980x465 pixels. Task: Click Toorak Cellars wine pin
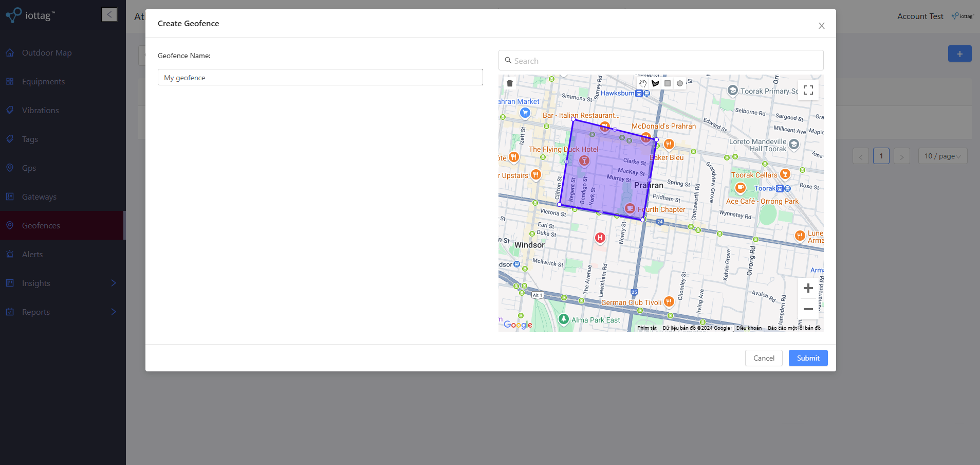pyautogui.click(x=785, y=174)
